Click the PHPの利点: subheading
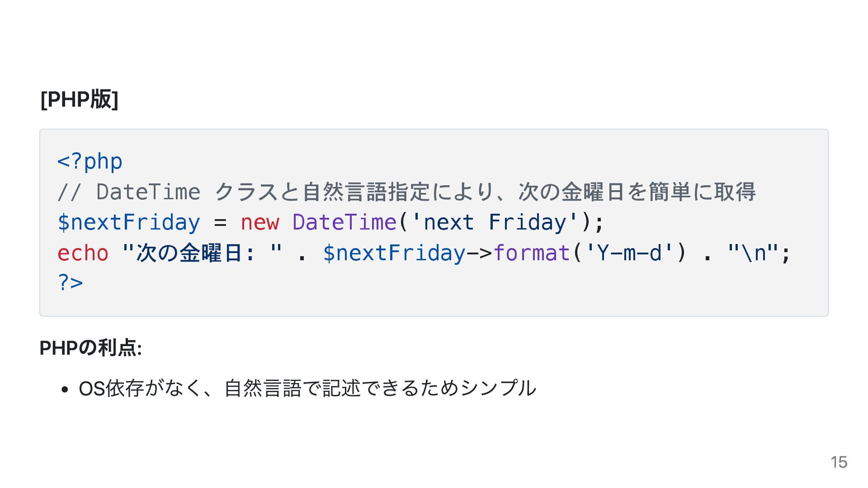 pyautogui.click(x=91, y=348)
